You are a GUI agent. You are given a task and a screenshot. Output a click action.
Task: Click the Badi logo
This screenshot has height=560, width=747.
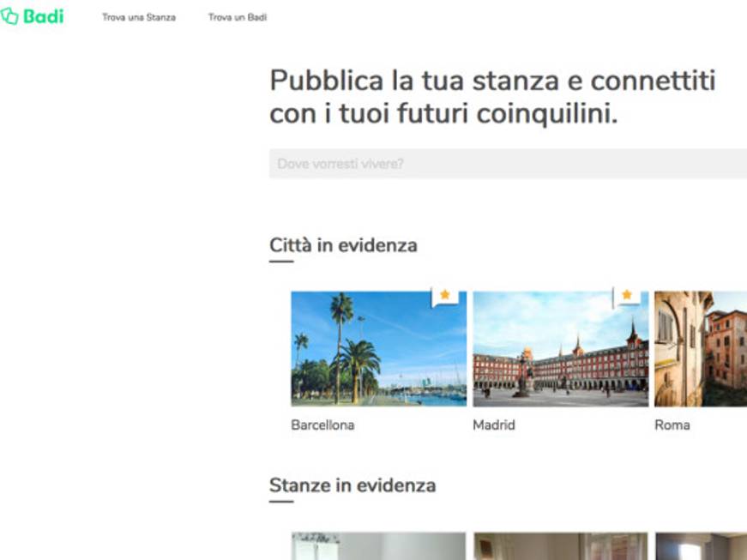pyautogui.click(x=32, y=16)
